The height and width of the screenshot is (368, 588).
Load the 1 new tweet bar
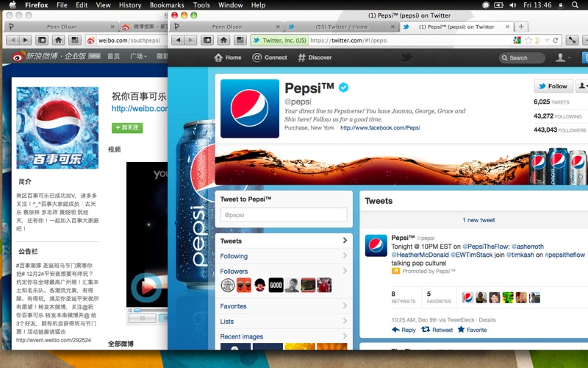click(478, 220)
